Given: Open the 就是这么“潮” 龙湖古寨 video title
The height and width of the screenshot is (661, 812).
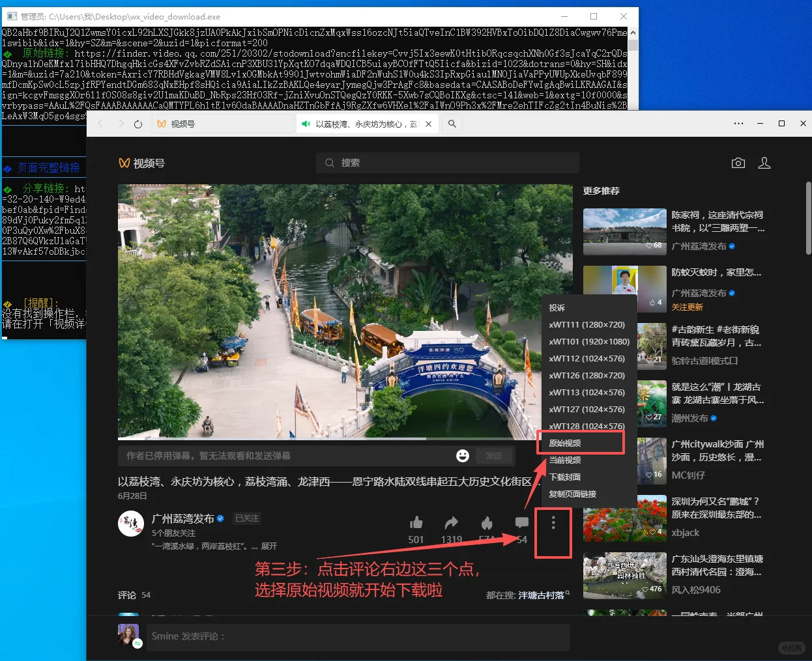Looking at the screenshot, I should 718,393.
